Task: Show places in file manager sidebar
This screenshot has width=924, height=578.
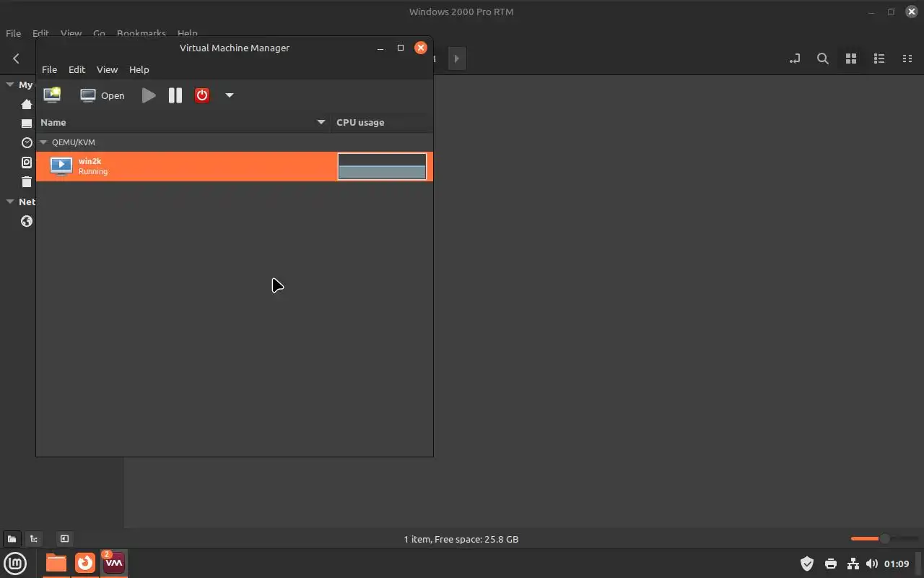Action: 12,538
